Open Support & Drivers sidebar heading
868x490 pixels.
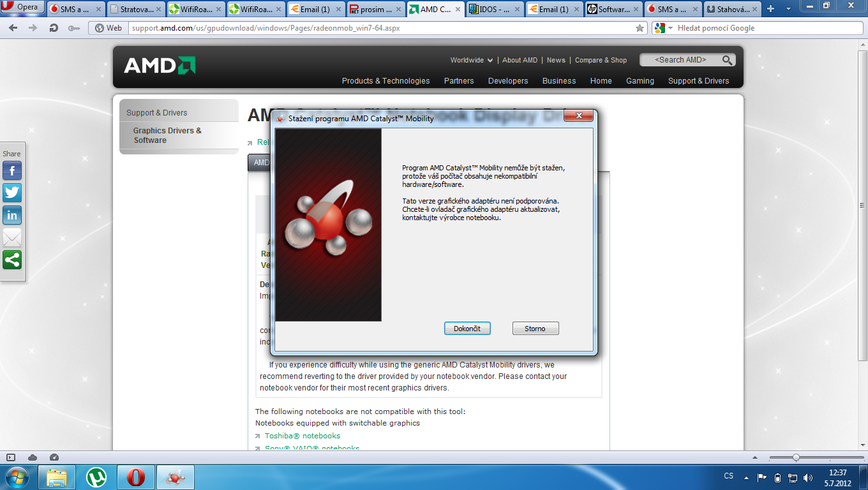coord(156,113)
